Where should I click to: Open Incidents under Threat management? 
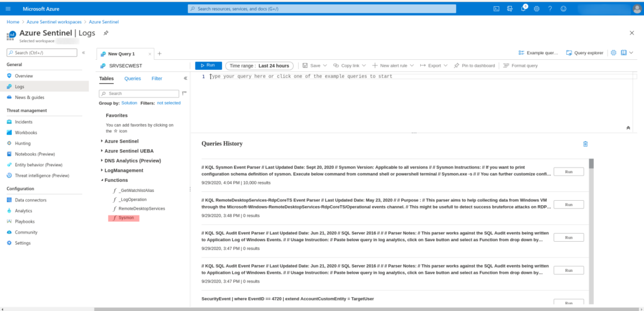coord(23,122)
